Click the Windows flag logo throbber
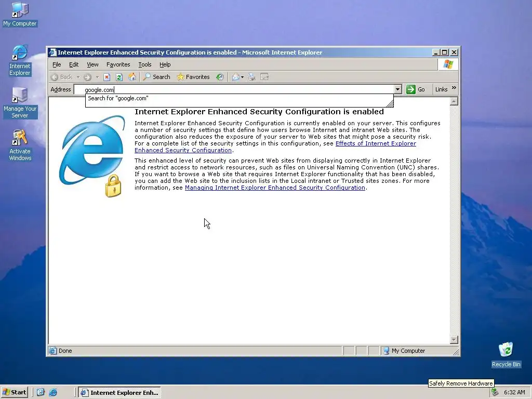 (448, 64)
